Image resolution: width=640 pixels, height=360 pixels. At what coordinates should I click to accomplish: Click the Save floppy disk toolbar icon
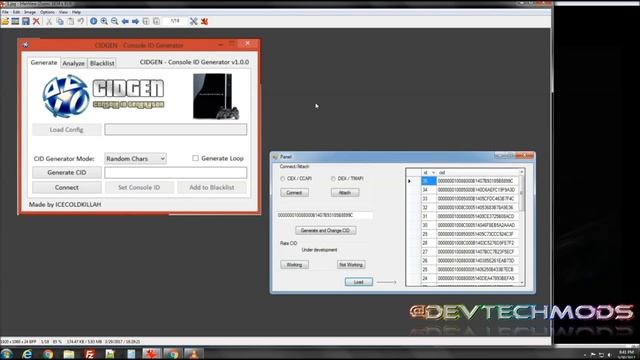26,21
